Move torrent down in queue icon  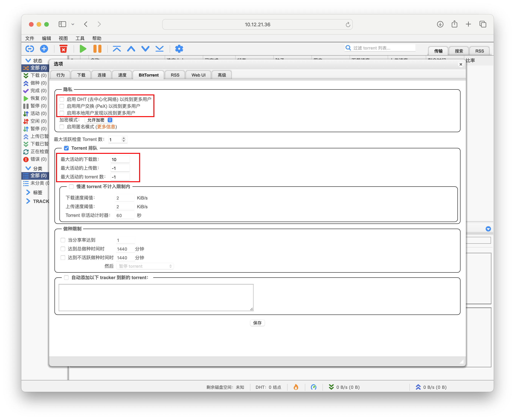coord(145,49)
